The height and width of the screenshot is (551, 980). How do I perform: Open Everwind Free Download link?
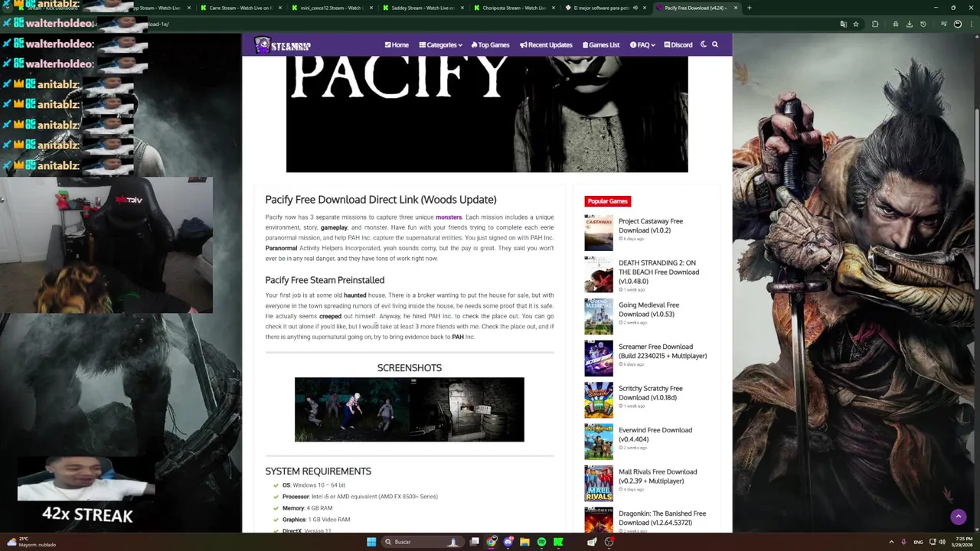click(x=655, y=435)
